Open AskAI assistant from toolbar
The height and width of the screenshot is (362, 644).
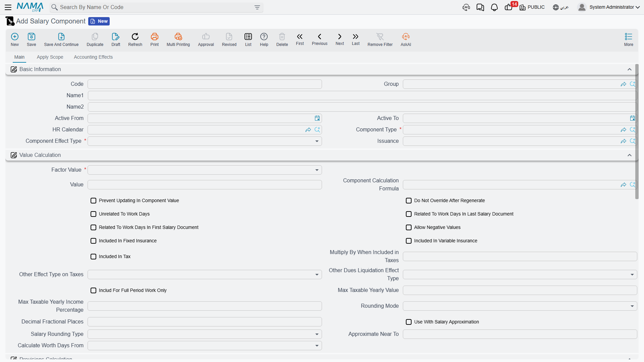[x=406, y=39]
